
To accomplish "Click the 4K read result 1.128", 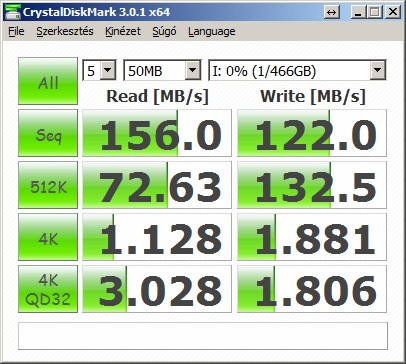I will [x=157, y=237].
